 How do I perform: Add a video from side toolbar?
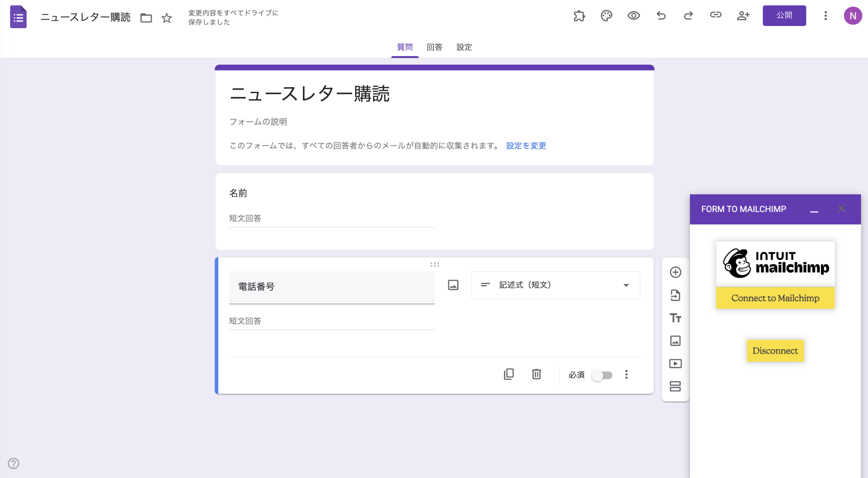pyautogui.click(x=675, y=364)
